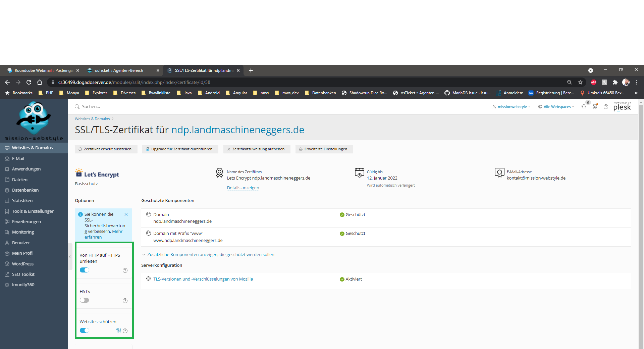644x349 pixels.
Task: Turn off Websites schützen toggle
Action: pyautogui.click(x=84, y=331)
